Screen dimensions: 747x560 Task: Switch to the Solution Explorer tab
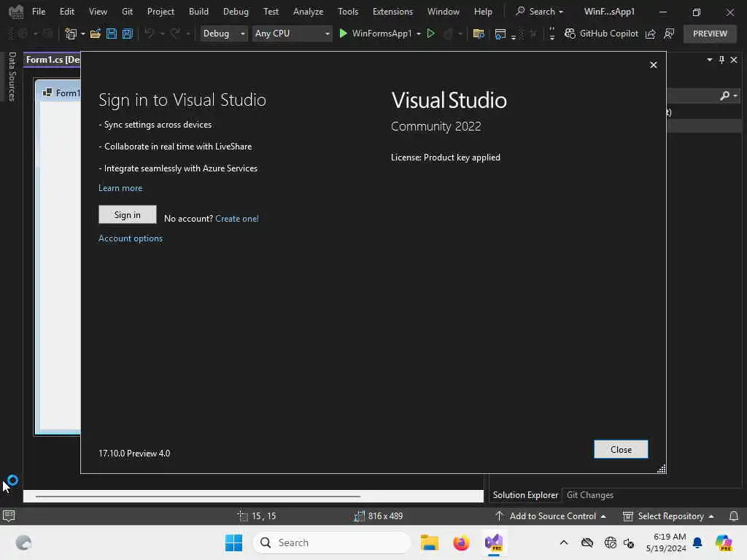tap(525, 495)
